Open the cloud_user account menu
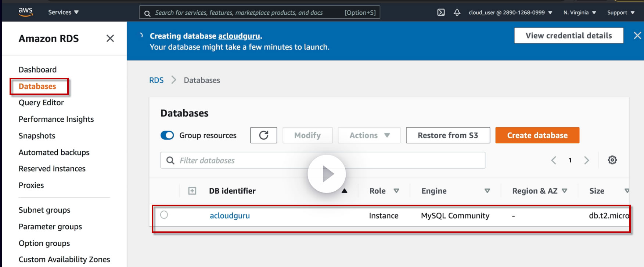644x267 pixels. pyautogui.click(x=511, y=12)
